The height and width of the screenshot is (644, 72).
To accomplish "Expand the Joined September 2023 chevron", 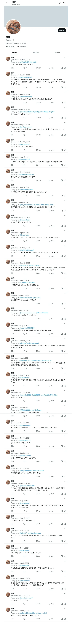I will (x=27, y=43).
